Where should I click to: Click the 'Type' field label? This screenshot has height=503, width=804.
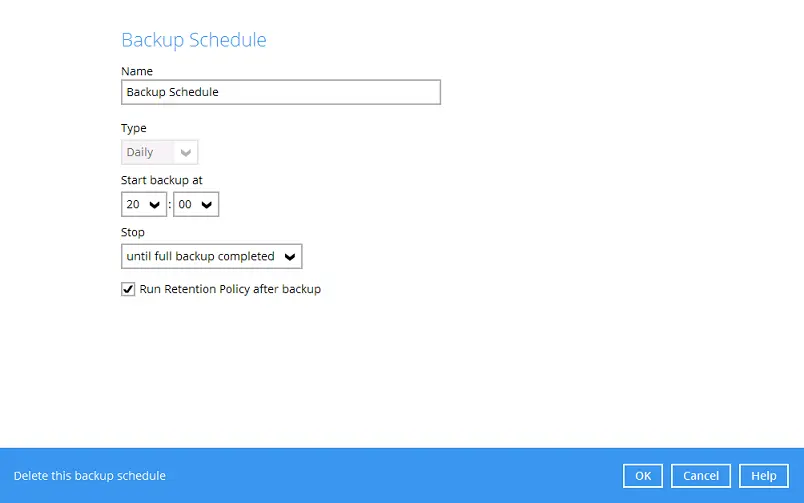pyautogui.click(x=134, y=128)
